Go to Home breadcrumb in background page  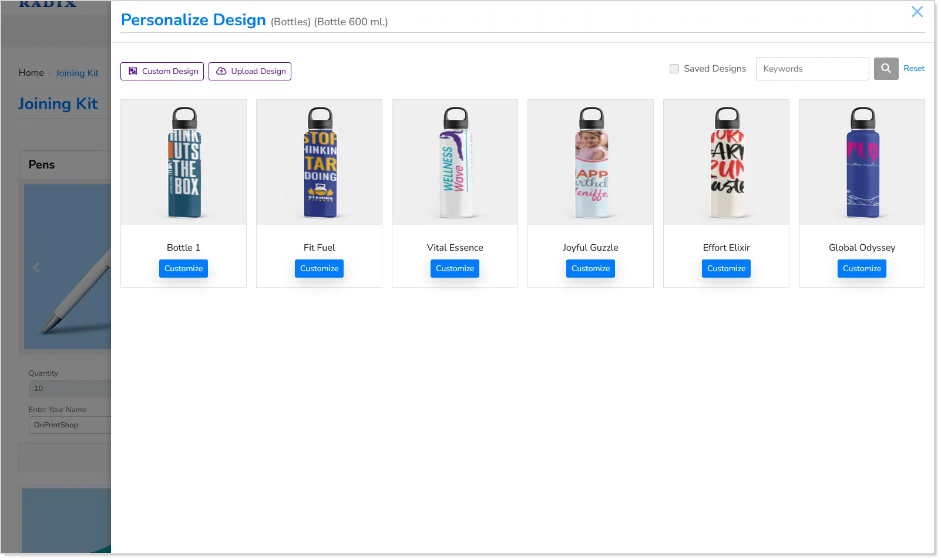pos(31,73)
